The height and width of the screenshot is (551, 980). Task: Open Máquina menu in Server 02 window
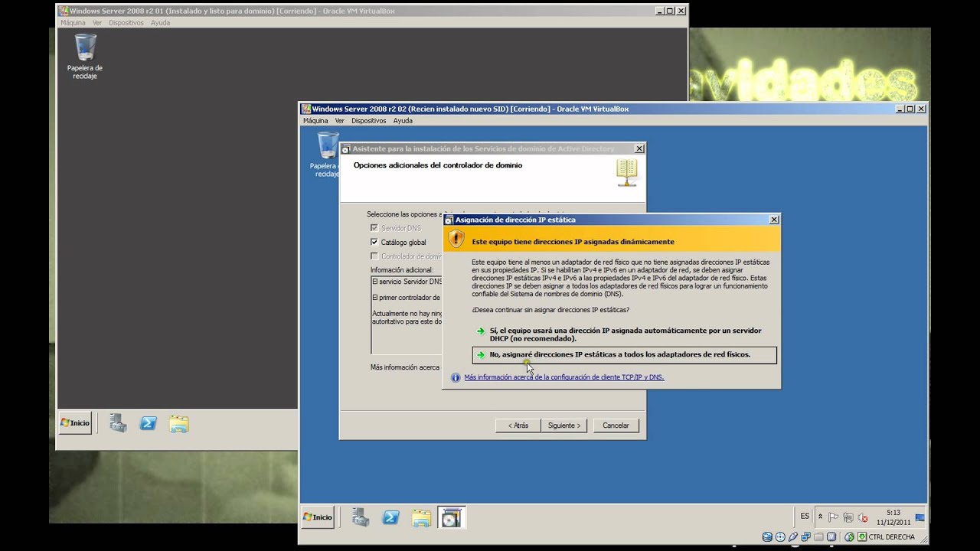315,121
